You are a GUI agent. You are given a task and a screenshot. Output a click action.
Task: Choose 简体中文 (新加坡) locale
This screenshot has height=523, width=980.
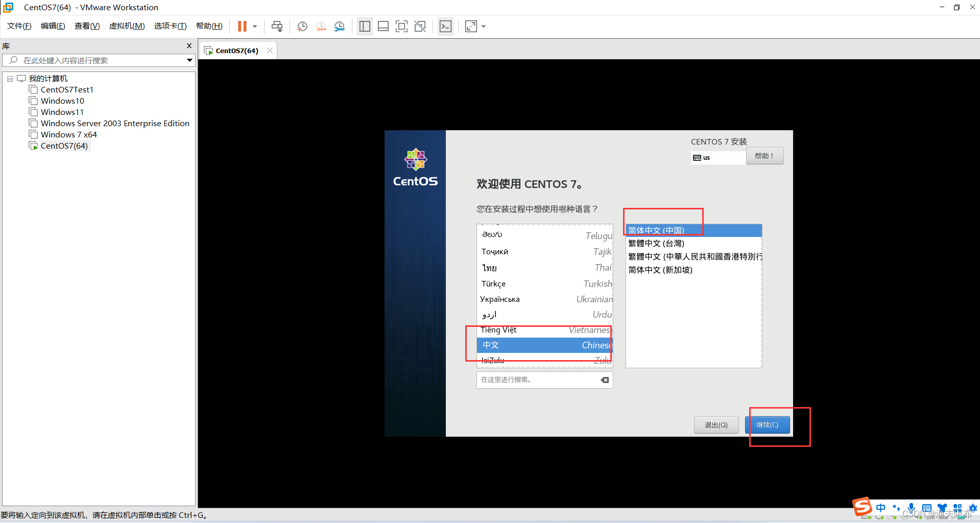[694, 270]
